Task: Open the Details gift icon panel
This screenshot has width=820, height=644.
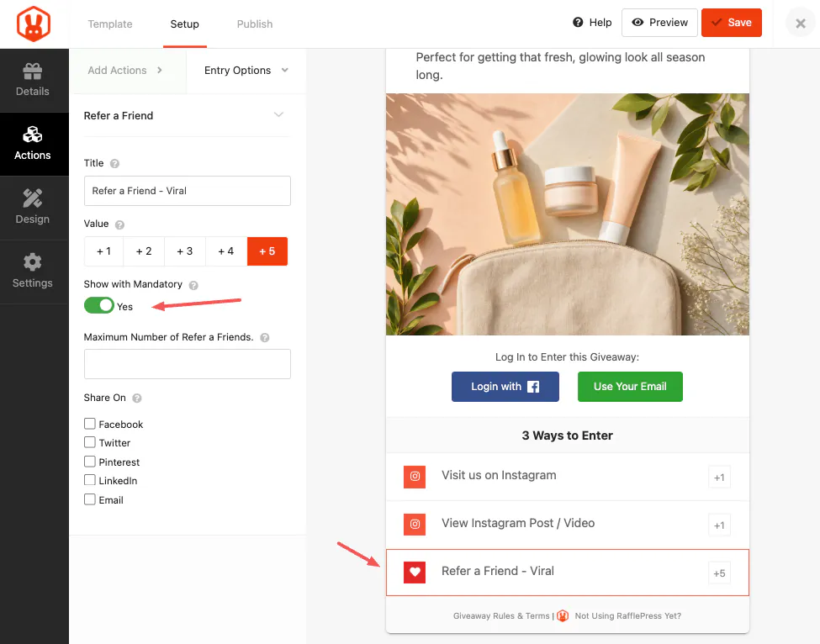Action: [x=33, y=80]
